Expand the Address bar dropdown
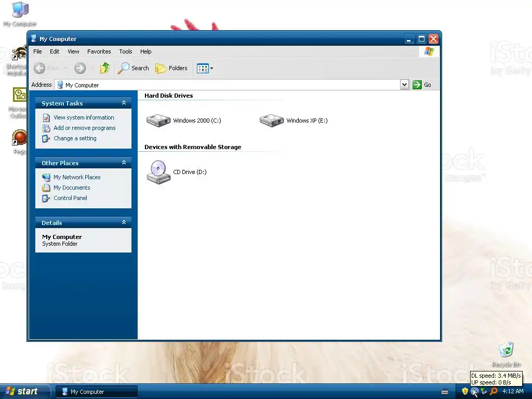 tap(404, 85)
